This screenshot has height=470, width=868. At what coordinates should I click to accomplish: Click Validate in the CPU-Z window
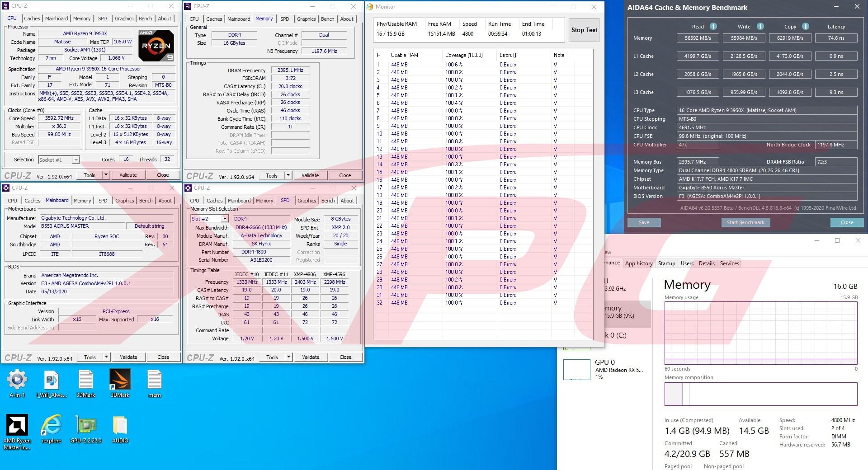128,174
